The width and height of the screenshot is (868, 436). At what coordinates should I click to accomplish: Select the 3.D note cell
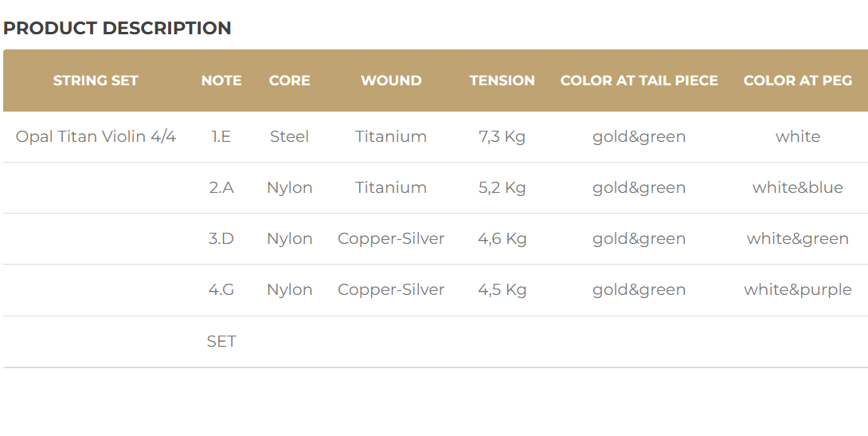(x=221, y=238)
